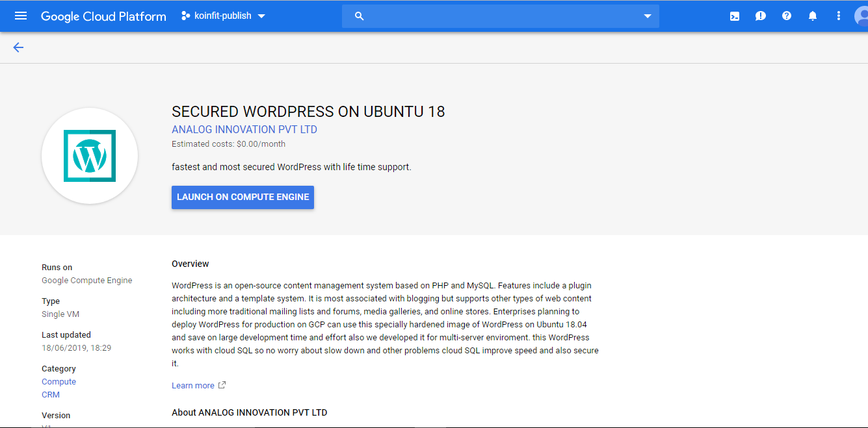Activate Cloud Shell icon
This screenshot has width=868, height=428.
[x=735, y=16]
